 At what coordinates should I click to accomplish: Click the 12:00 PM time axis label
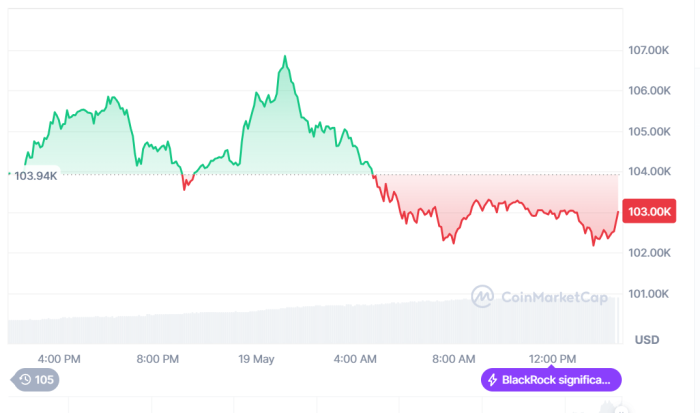553,358
